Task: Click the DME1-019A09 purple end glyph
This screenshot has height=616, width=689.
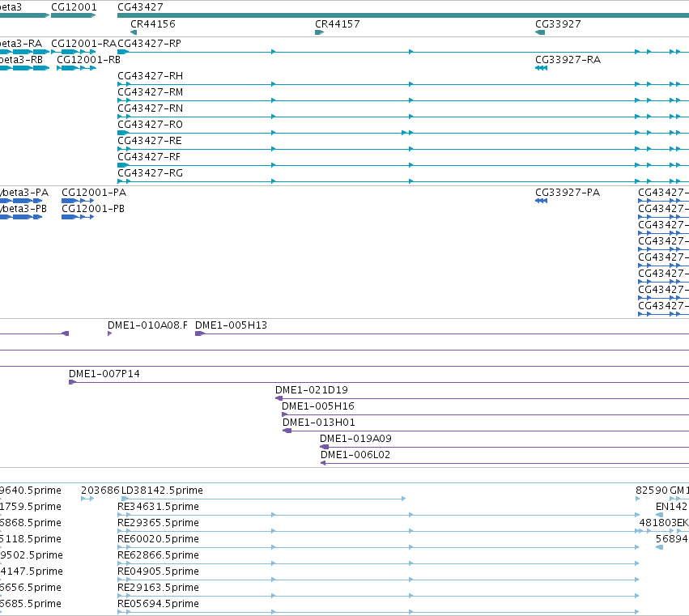Action: click(325, 447)
